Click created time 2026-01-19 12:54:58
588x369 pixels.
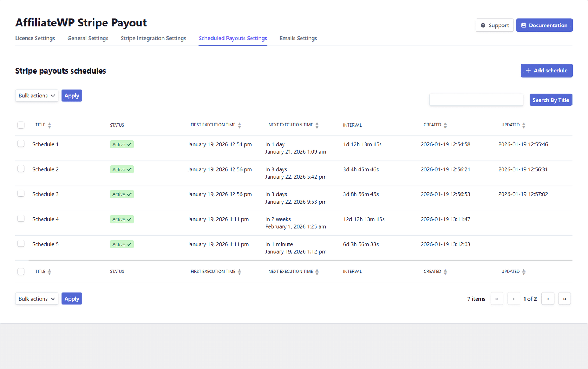[445, 144]
